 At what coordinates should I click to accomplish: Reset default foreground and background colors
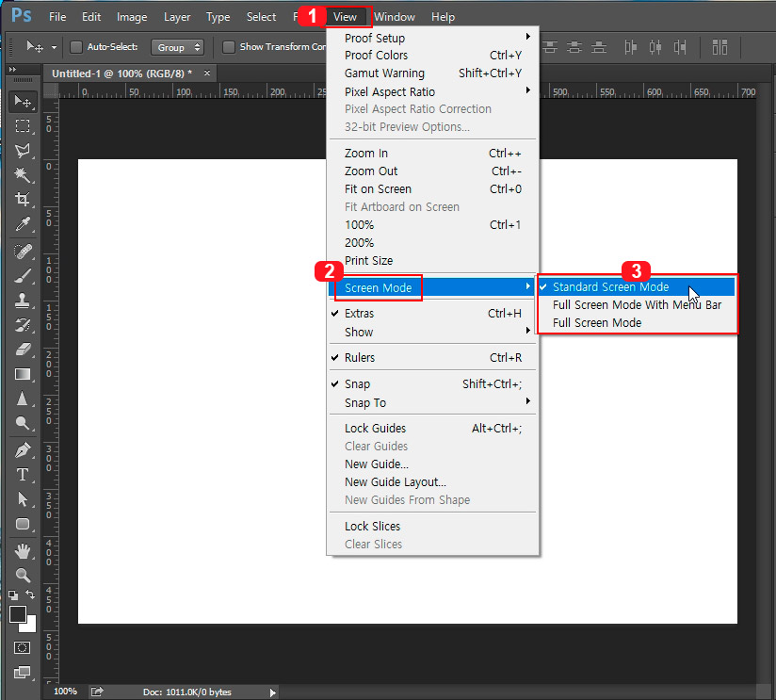[x=13, y=594]
